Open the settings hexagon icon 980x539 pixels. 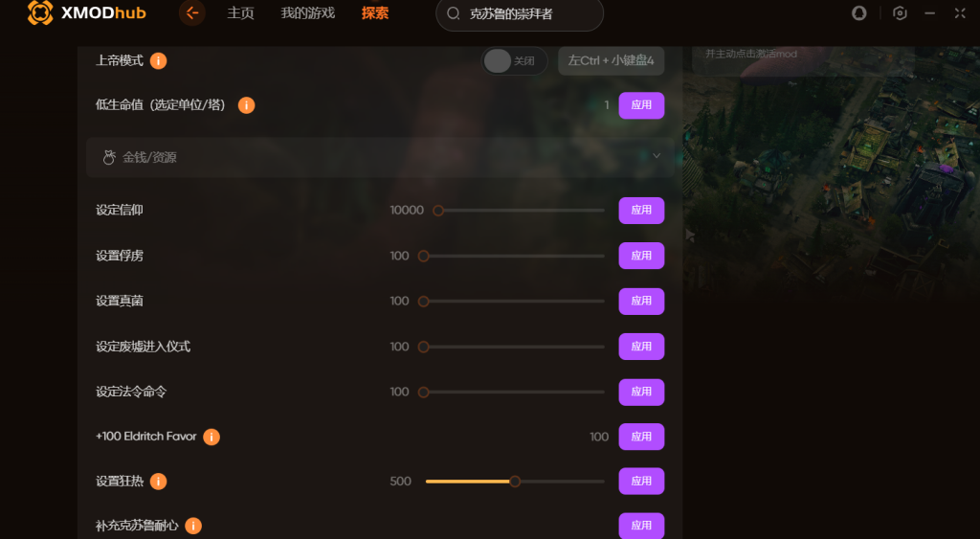(900, 13)
